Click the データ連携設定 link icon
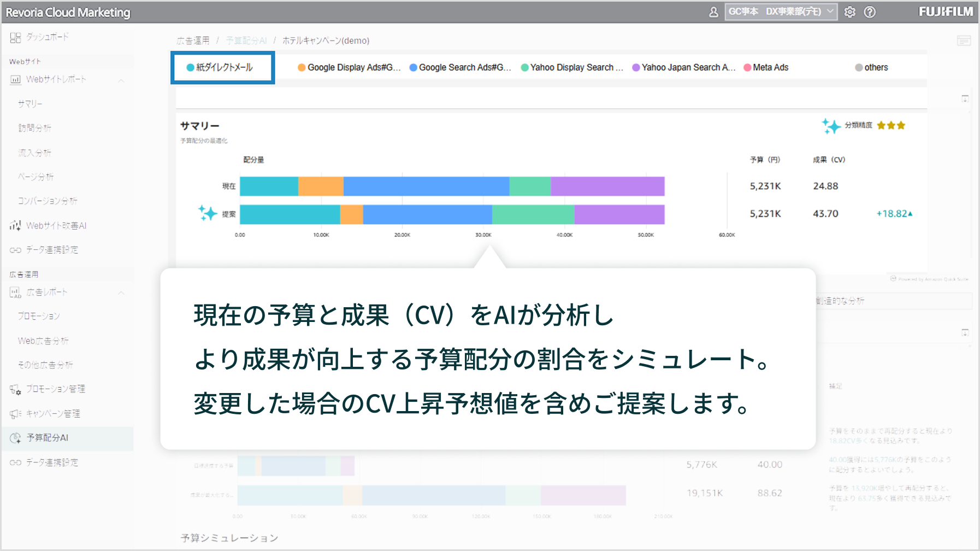This screenshot has height=551, width=980. (15, 249)
